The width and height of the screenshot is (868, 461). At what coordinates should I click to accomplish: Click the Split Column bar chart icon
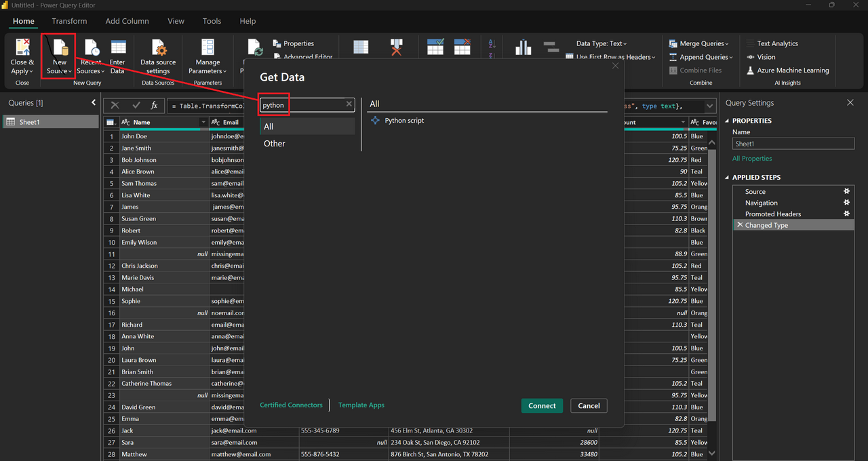click(523, 47)
